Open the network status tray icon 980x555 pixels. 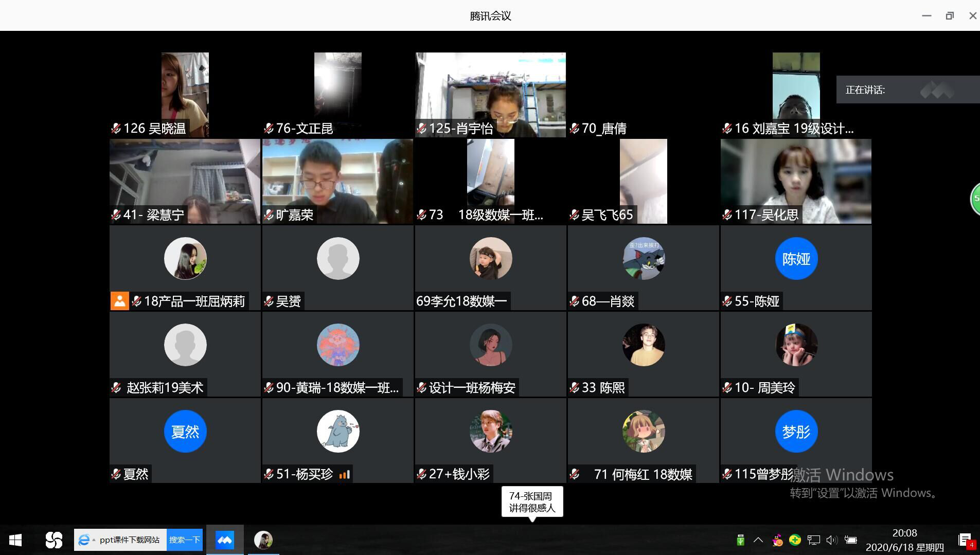coord(813,540)
